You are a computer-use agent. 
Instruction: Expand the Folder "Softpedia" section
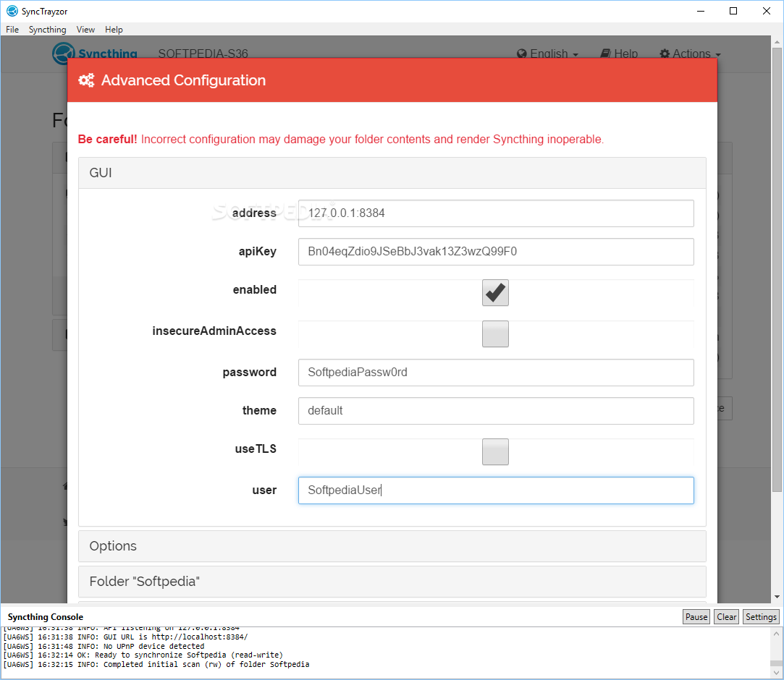(x=392, y=582)
